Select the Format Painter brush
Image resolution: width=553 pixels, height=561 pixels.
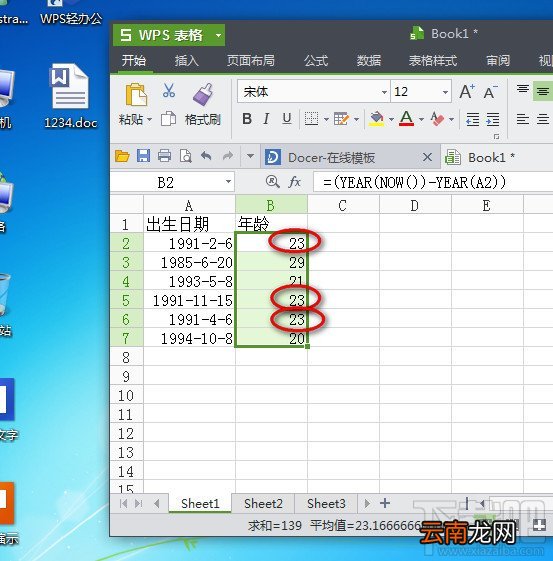(x=203, y=94)
